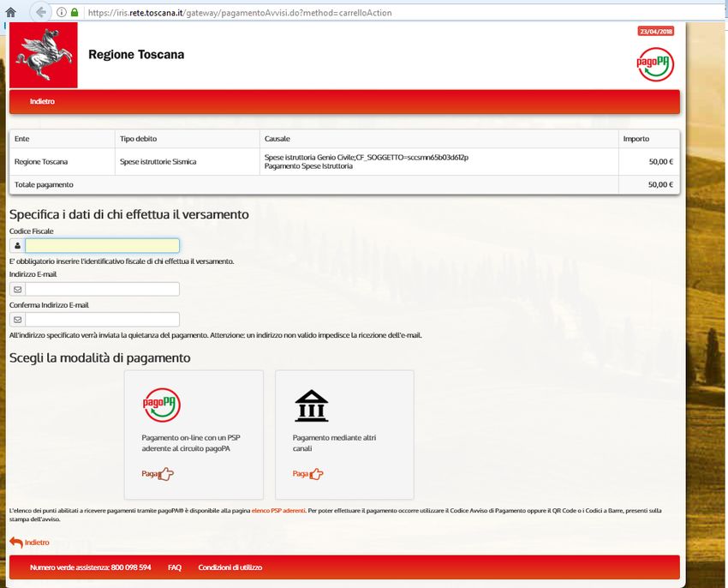Open FAQ in the footer bar
The height and width of the screenshot is (588, 728).
pyautogui.click(x=174, y=567)
